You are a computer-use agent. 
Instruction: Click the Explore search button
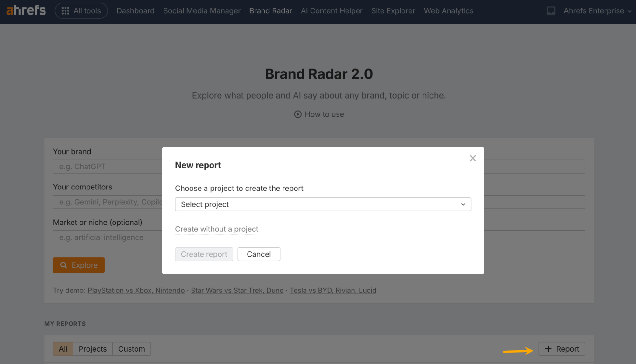[79, 265]
